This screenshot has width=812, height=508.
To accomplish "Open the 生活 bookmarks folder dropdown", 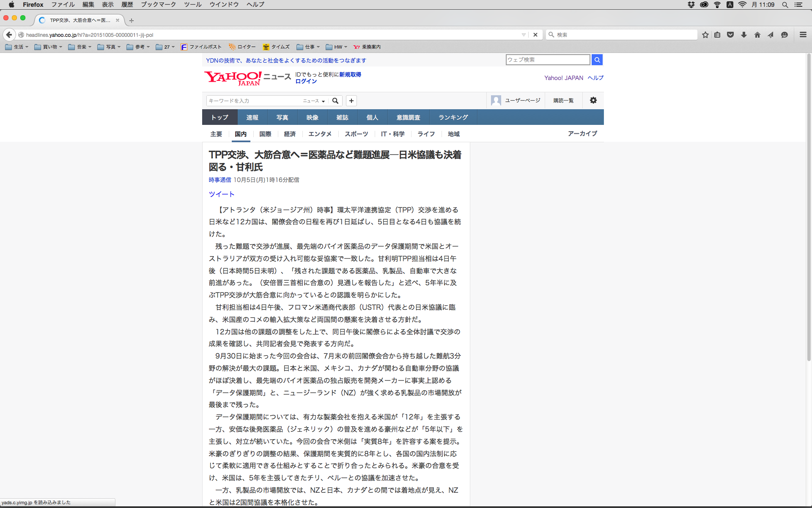I will [17, 47].
